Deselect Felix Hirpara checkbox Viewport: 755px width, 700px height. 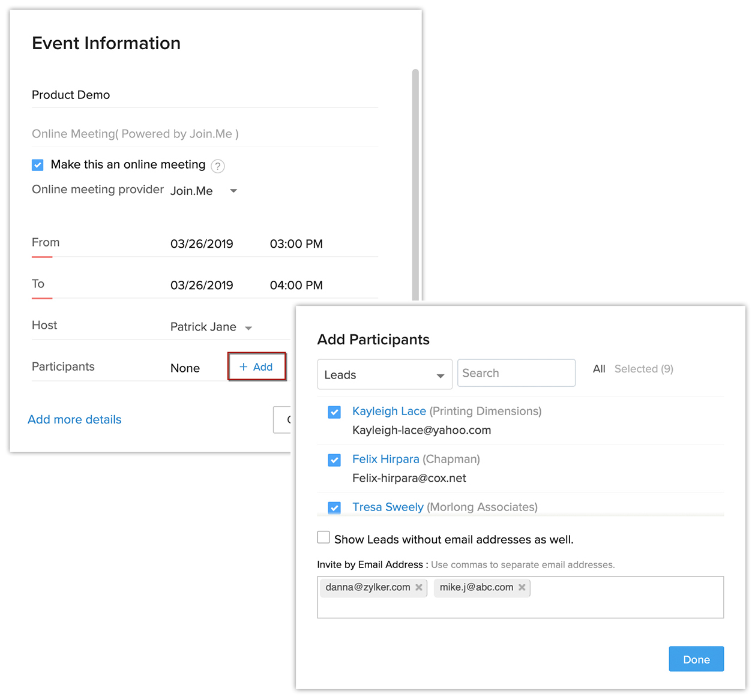point(334,460)
